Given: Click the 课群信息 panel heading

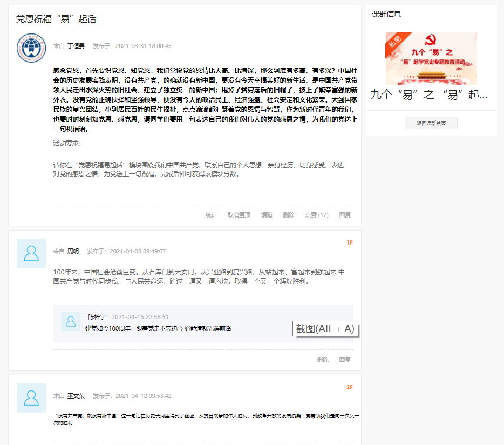Looking at the screenshot, I should (386, 14).
